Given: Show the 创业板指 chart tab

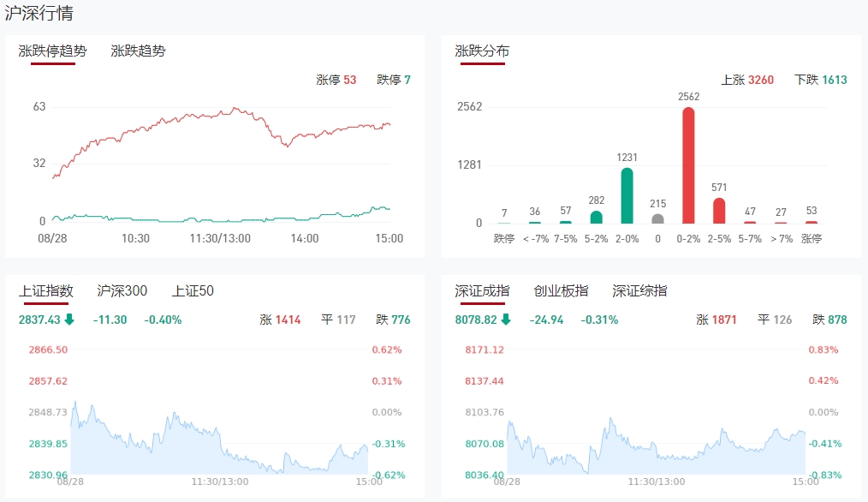Looking at the screenshot, I should pos(561,291).
